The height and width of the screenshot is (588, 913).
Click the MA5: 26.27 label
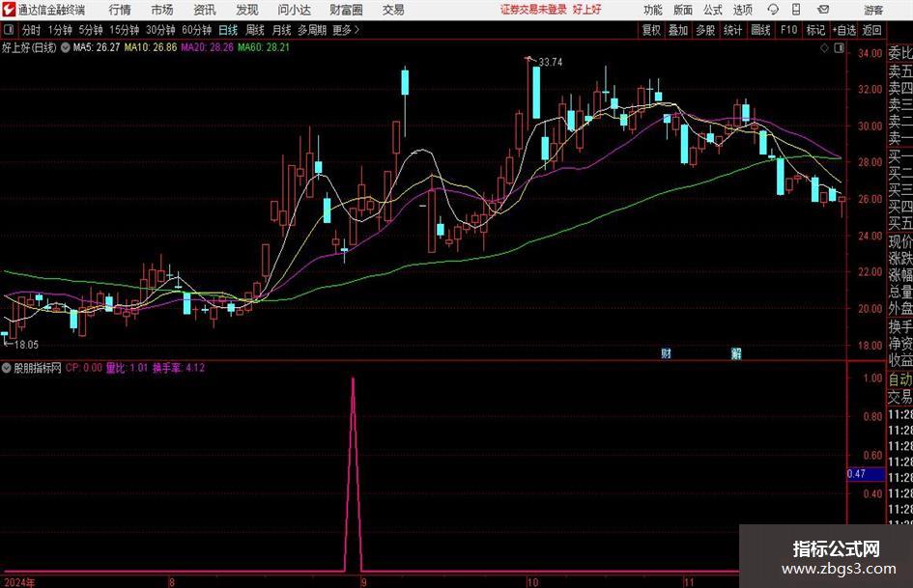97,47
